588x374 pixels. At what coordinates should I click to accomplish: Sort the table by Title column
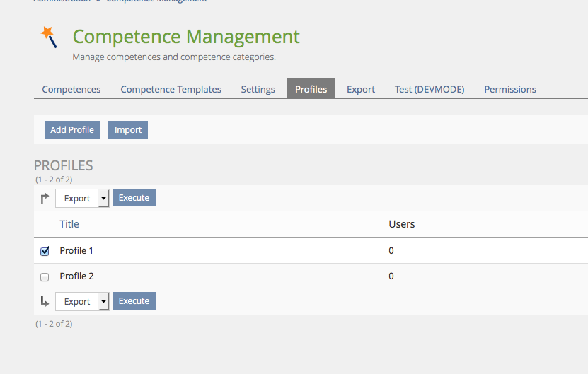click(x=69, y=224)
